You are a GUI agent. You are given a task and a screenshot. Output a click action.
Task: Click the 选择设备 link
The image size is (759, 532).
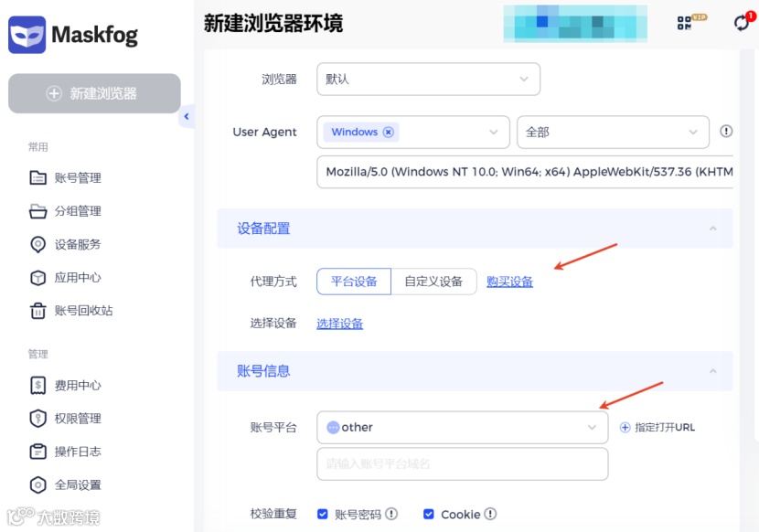tap(340, 324)
